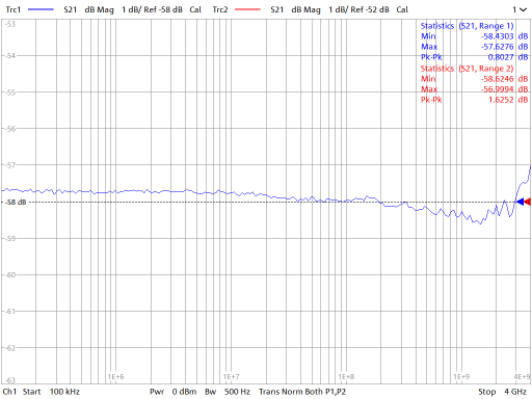532x399 pixels.
Task: Select Statistics Range 1 info field
Action: [x=474, y=41]
